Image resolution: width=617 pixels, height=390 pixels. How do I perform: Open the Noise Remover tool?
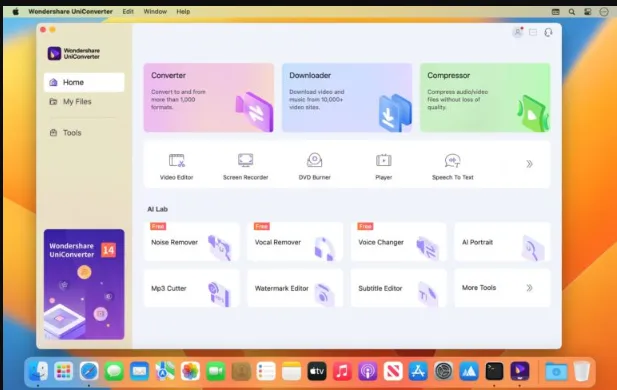point(192,242)
